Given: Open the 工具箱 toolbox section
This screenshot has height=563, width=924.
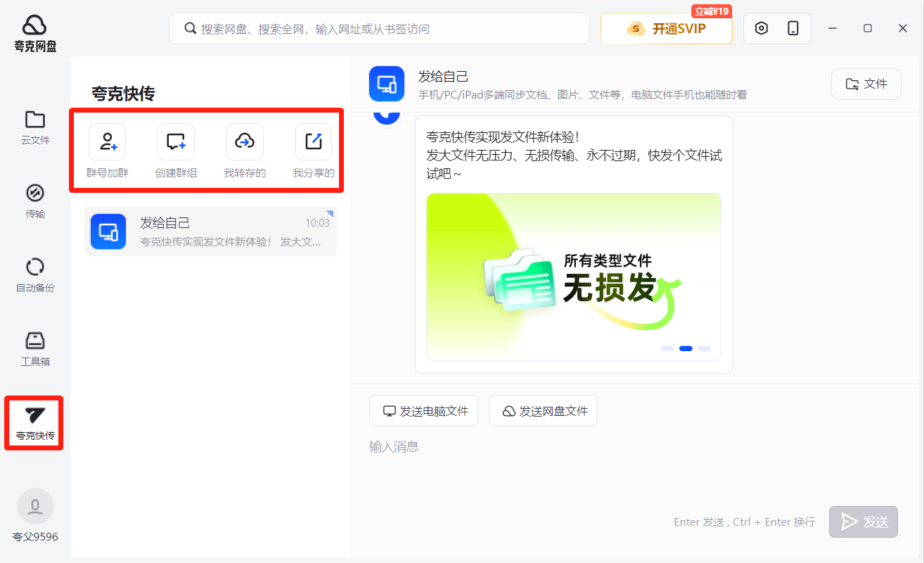Looking at the screenshot, I should (x=35, y=349).
